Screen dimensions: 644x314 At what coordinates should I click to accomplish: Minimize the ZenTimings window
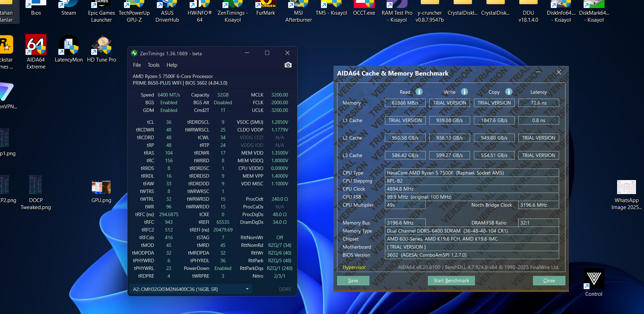point(247,53)
